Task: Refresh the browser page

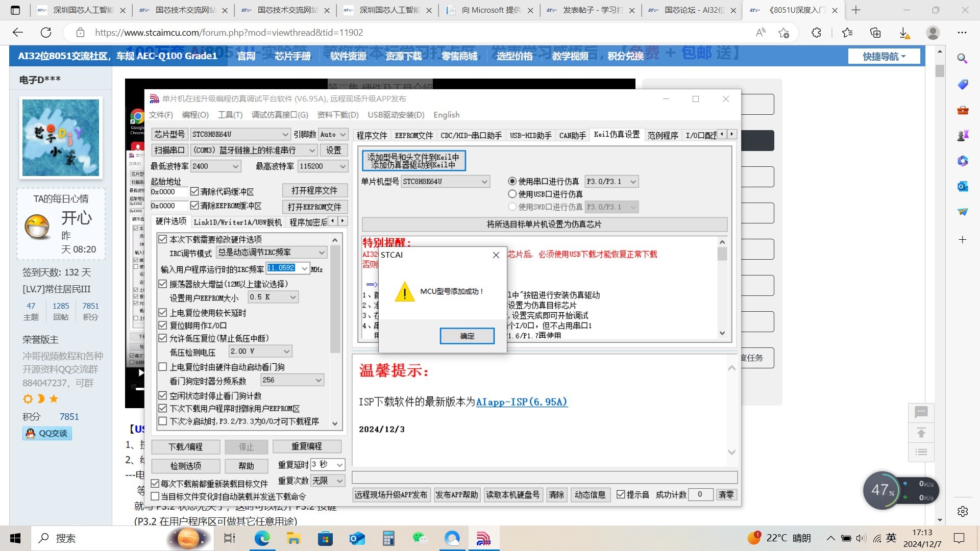Action: point(46,33)
